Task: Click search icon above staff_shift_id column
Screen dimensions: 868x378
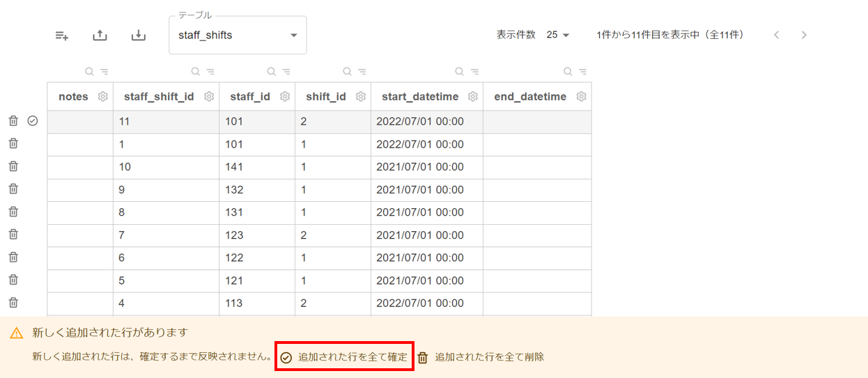Action: tap(195, 72)
